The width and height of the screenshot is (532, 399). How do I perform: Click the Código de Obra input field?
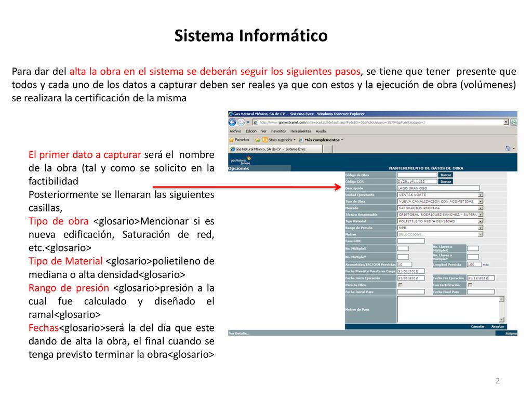[417, 175]
